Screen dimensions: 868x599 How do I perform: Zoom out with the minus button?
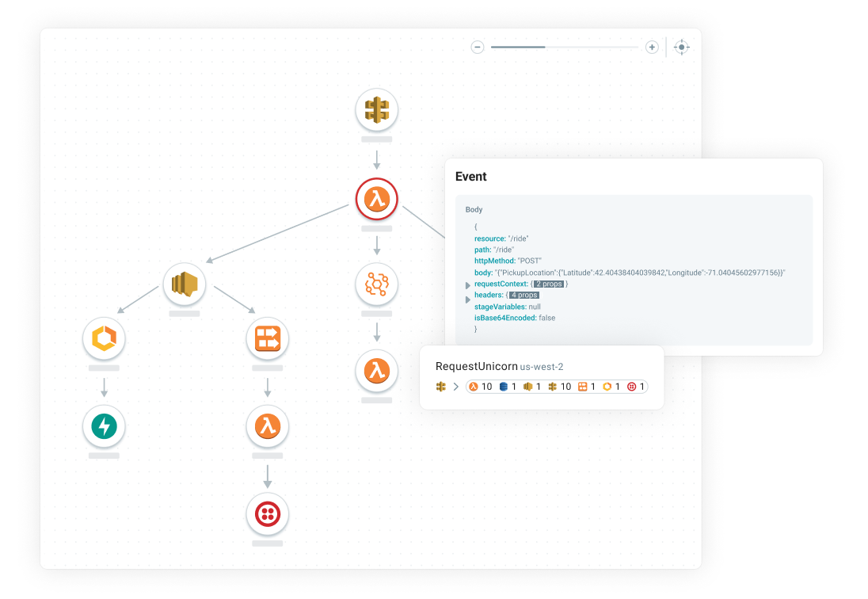pyautogui.click(x=478, y=47)
